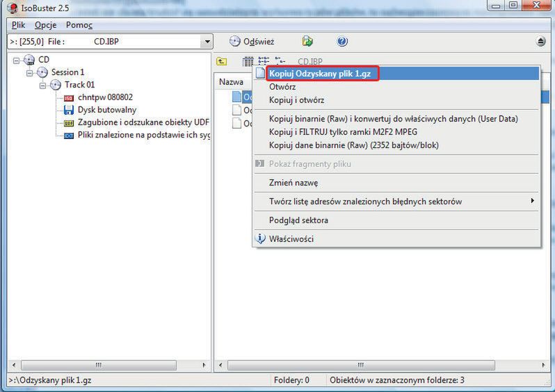Collapse the Session 1 node
Viewport: 555px width, 392px height.
[x=30, y=73]
